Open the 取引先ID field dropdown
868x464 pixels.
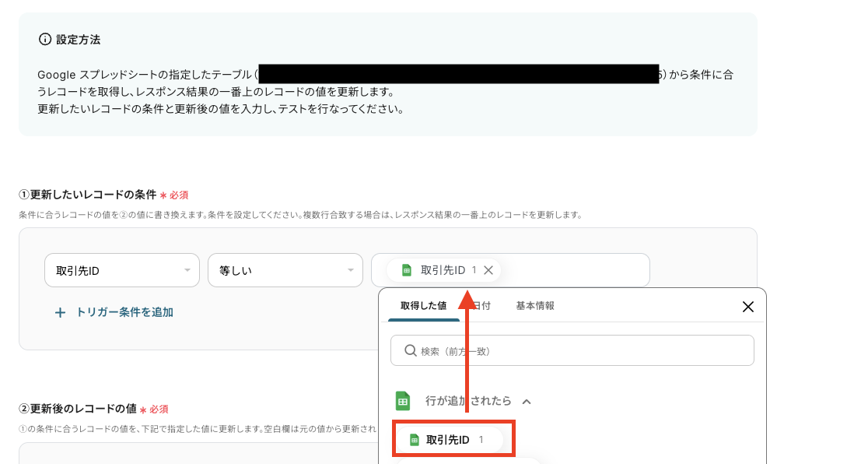click(x=122, y=270)
